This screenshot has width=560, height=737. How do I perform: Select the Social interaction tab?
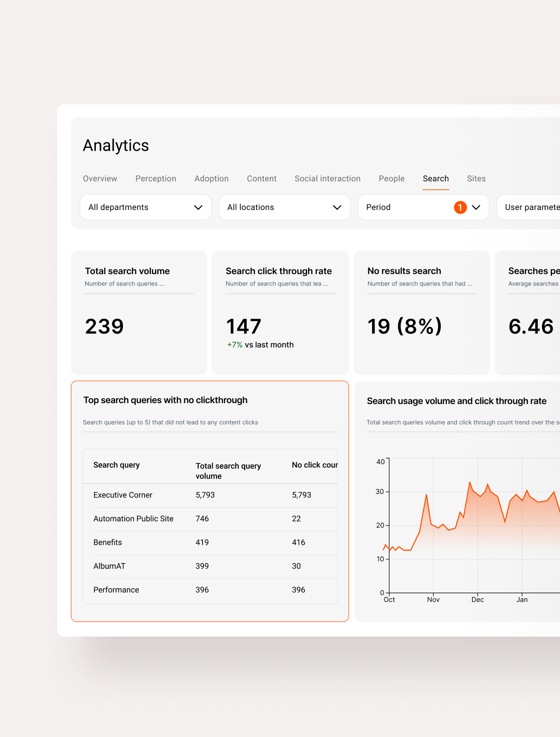[x=327, y=179]
